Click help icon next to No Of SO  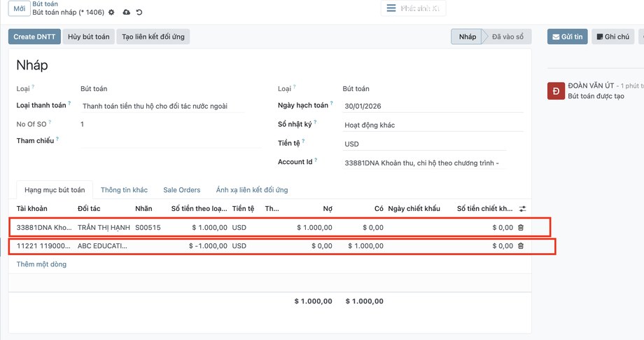(x=50, y=122)
